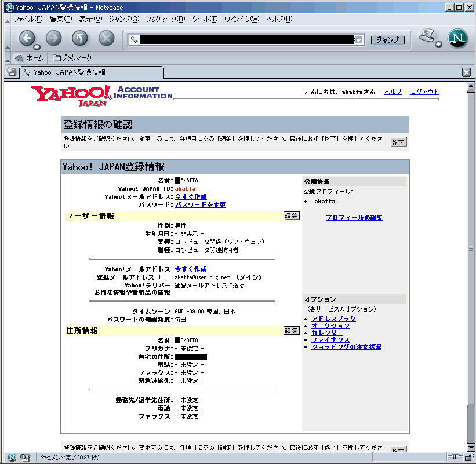Open the ファイナンス option link
The image size is (476, 464).
[330, 339]
